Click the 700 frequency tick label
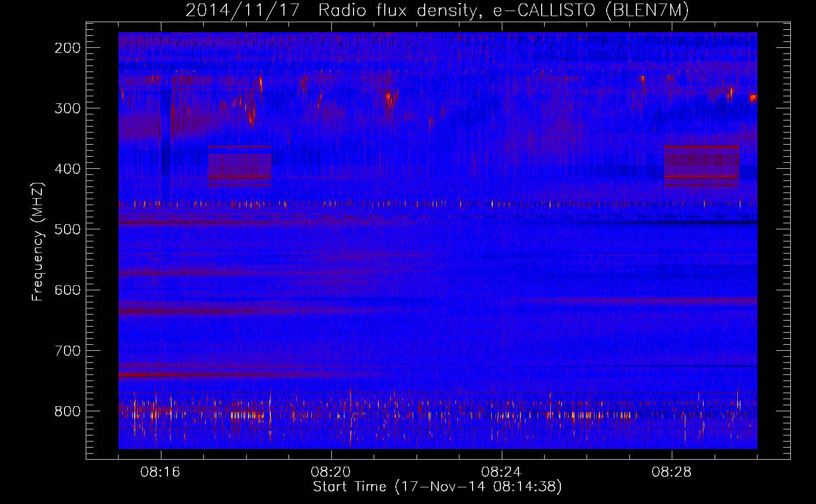Viewport: 816px width, 504px height. click(67, 351)
